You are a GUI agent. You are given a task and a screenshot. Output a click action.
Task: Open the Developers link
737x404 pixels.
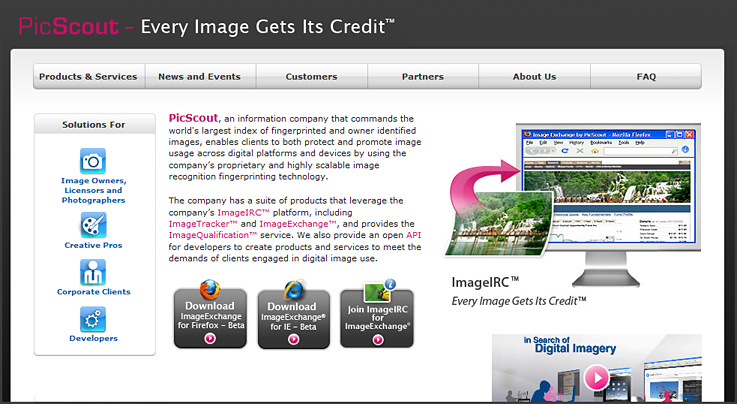click(x=93, y=338)
